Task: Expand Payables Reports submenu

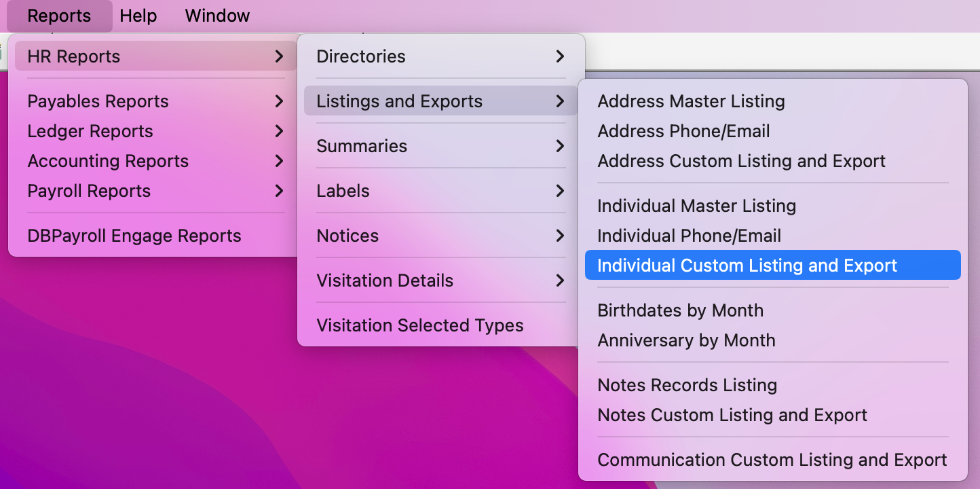Action: tap(155, 101)
